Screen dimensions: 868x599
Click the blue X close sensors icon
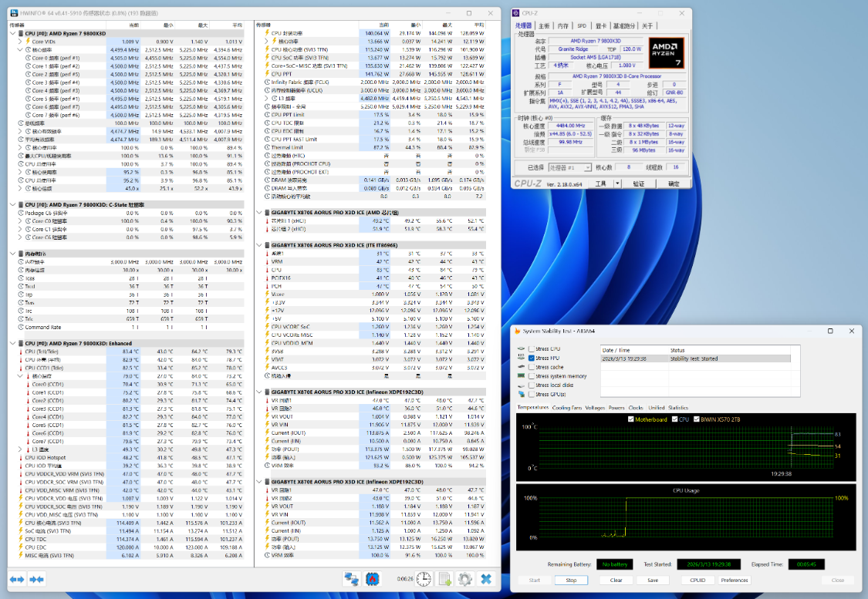tap(486, 579)
